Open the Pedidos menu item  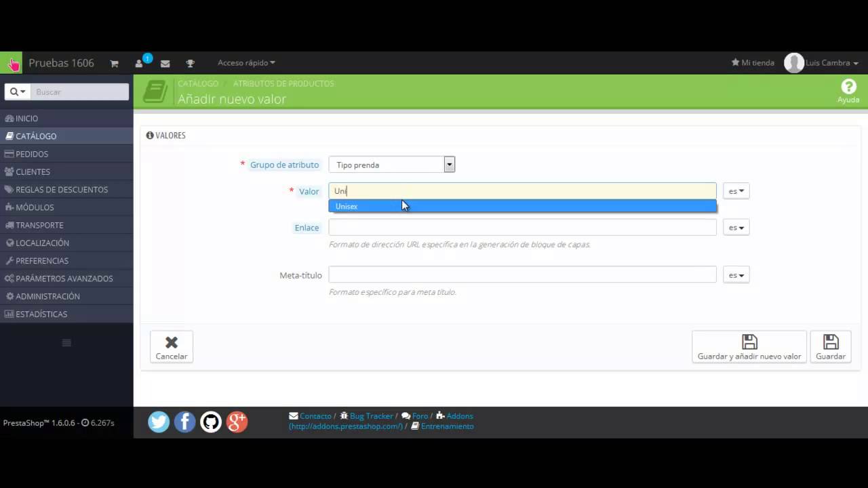click(x=66, y=154)
